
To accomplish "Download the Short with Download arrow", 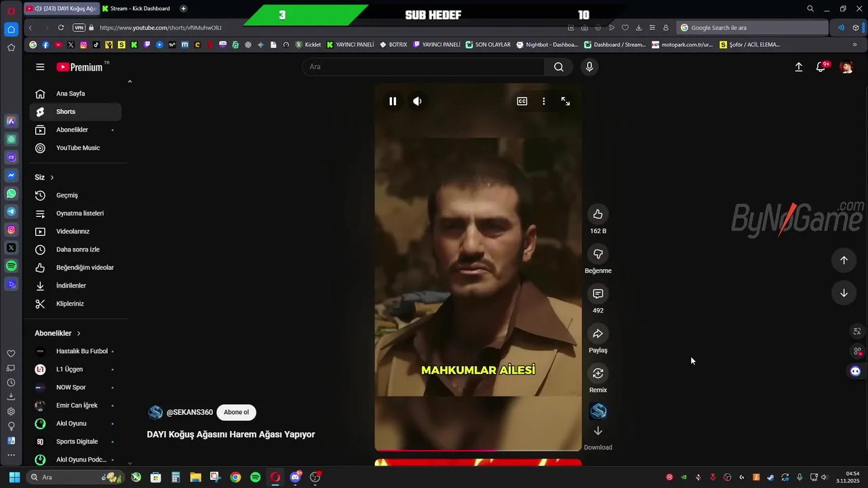I will tap(598, 431).
